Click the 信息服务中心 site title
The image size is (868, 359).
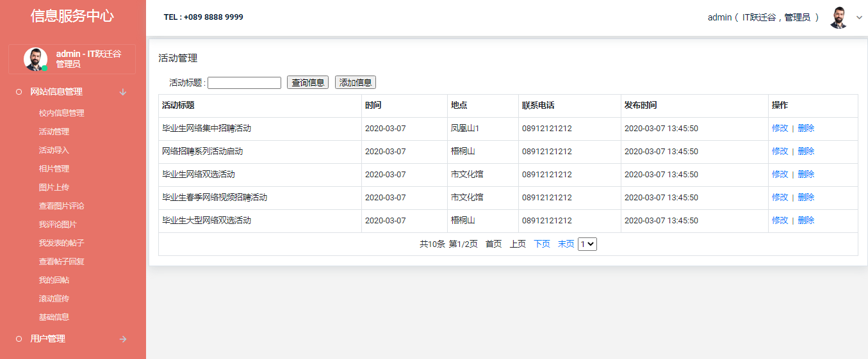pyautogui.click(x=72, y=16)
